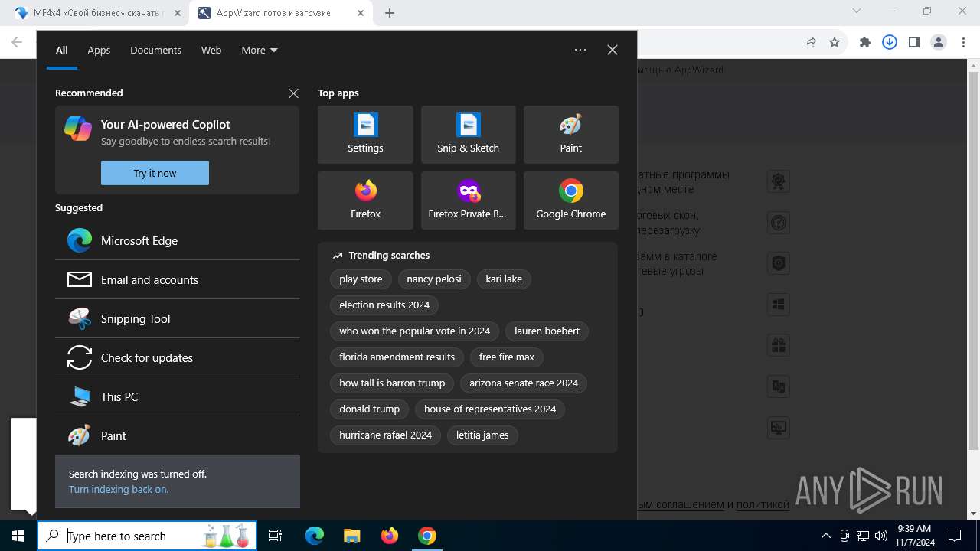Open This PC suggestion
The image size is (980, 551).
point(177,396)
